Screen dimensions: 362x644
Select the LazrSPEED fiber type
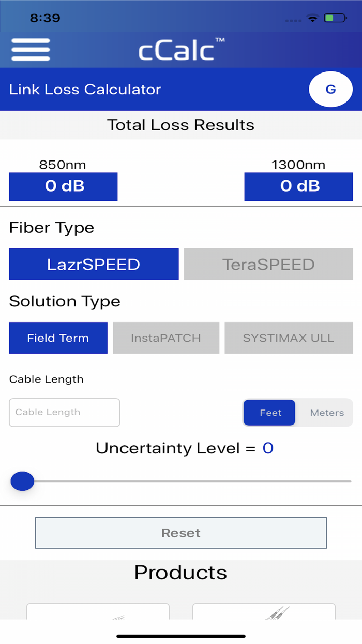[93, 264]
